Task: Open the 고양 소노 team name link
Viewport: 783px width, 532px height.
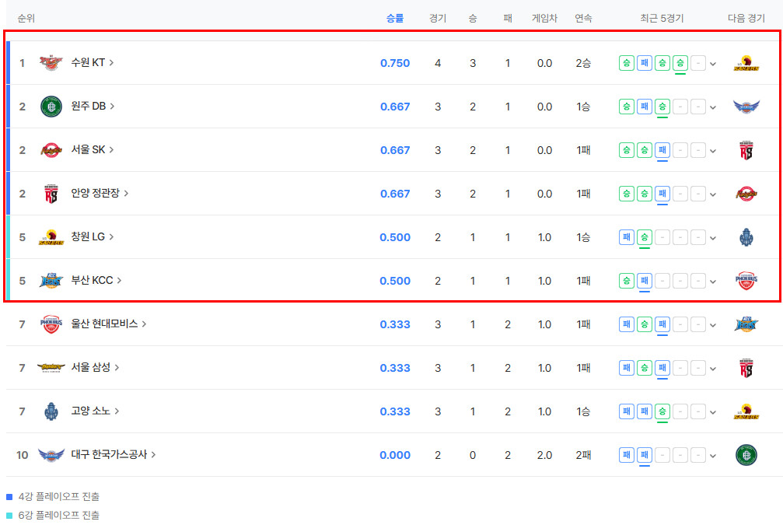Action: [95, 411]
